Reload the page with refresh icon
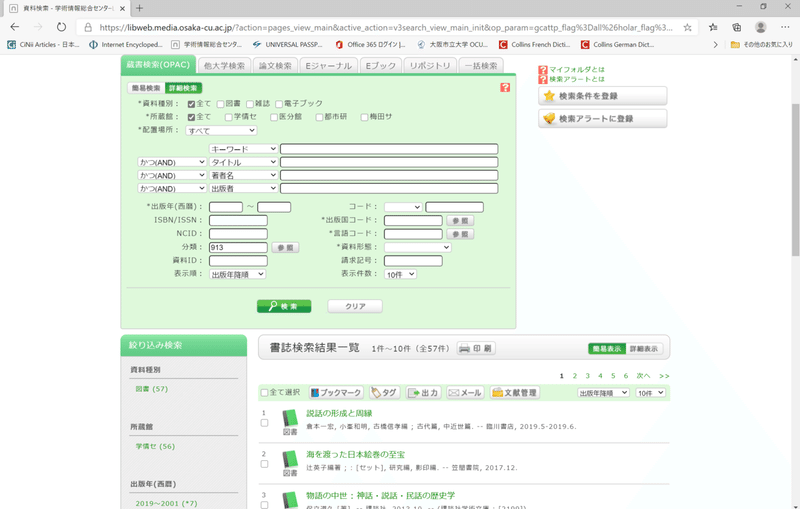This screenshot has width=800, height=509. (x=61, y=27)
